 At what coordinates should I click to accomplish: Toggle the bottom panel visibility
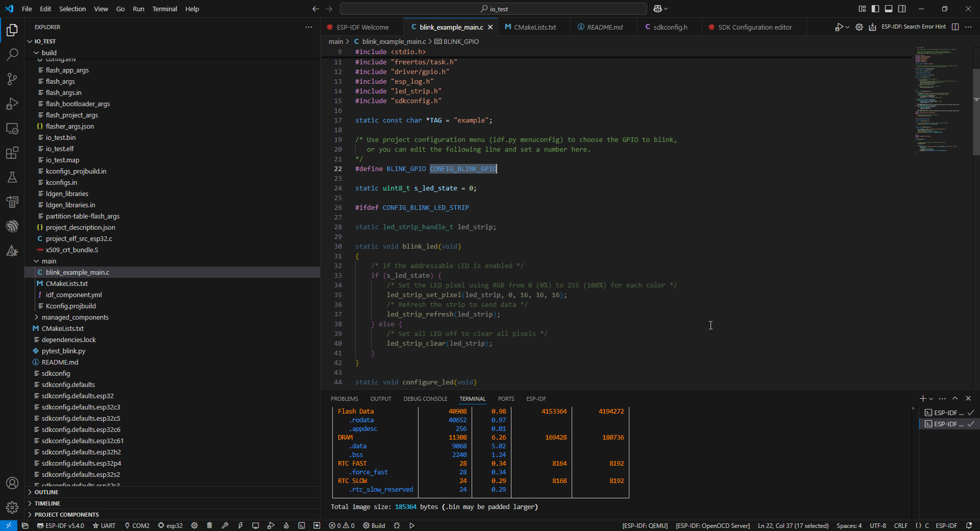point(889,9)
